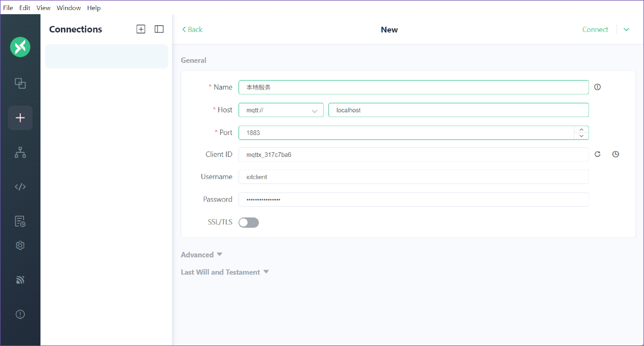The image size is (644, 346).
Task: Open the File menu
Action: pos(8,8)
